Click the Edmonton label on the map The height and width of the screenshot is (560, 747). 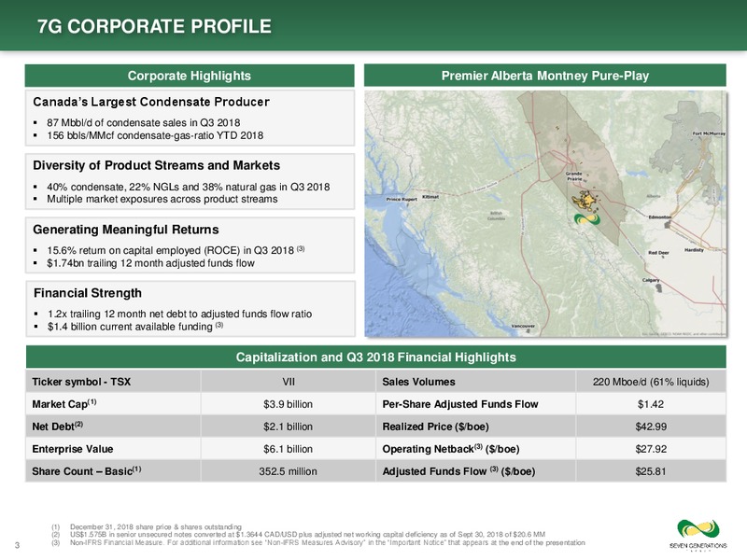(660, 217)
